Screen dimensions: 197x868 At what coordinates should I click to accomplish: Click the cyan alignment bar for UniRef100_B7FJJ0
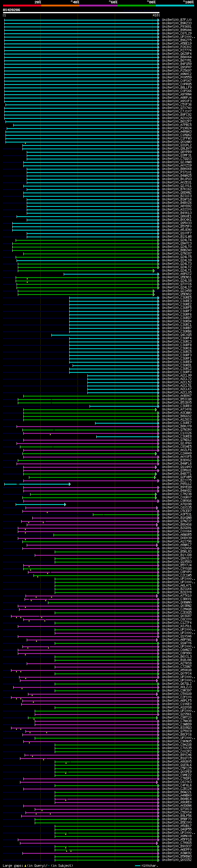pos(82,20)
